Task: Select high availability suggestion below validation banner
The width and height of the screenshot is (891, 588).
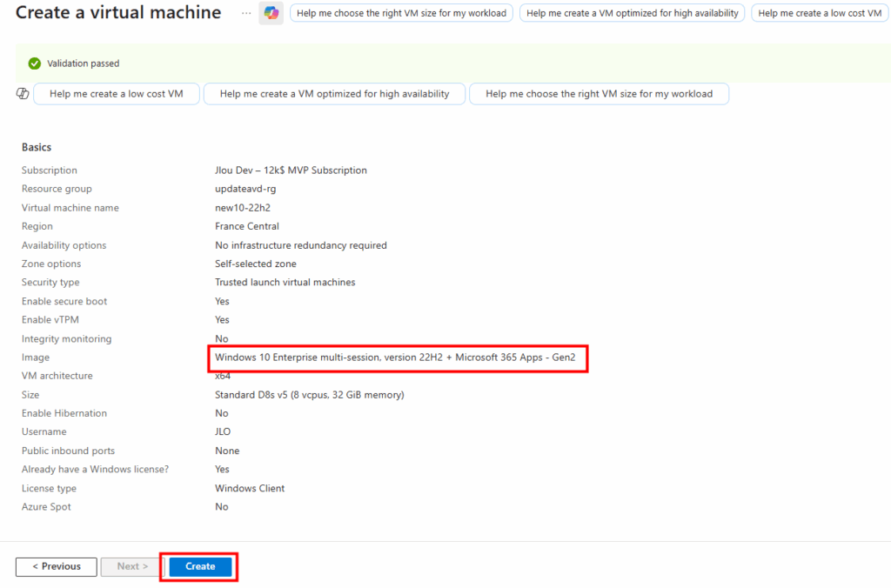Action: coord(334,94)
